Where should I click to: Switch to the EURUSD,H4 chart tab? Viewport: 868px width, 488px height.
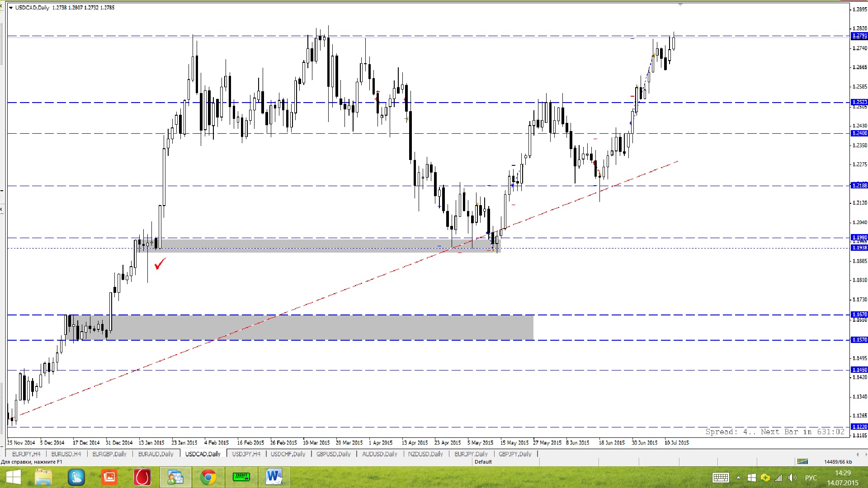click(66, 454)
